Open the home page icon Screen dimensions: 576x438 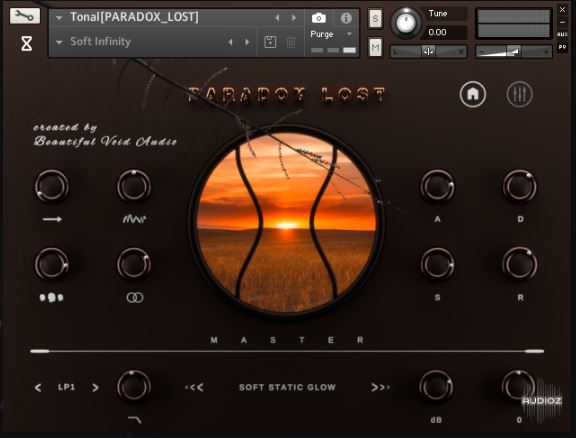(x=473, y=94)
